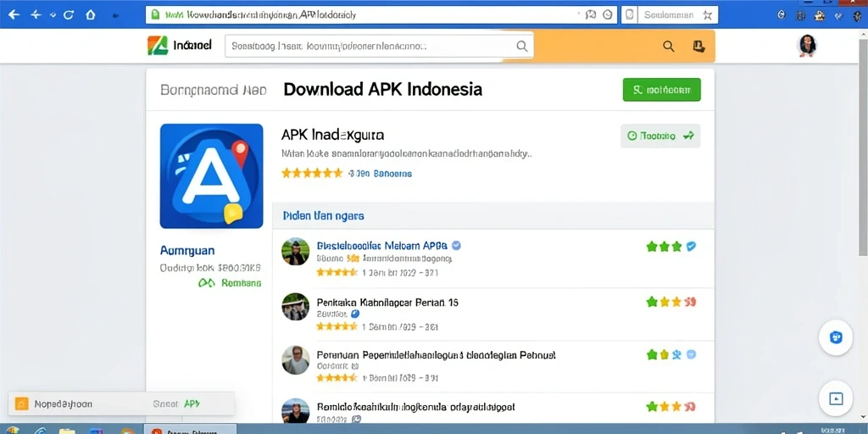The width and height of the screenshot is (868, 434).
Task: Bookmark the page with the star icon
Action: (708, 15)
